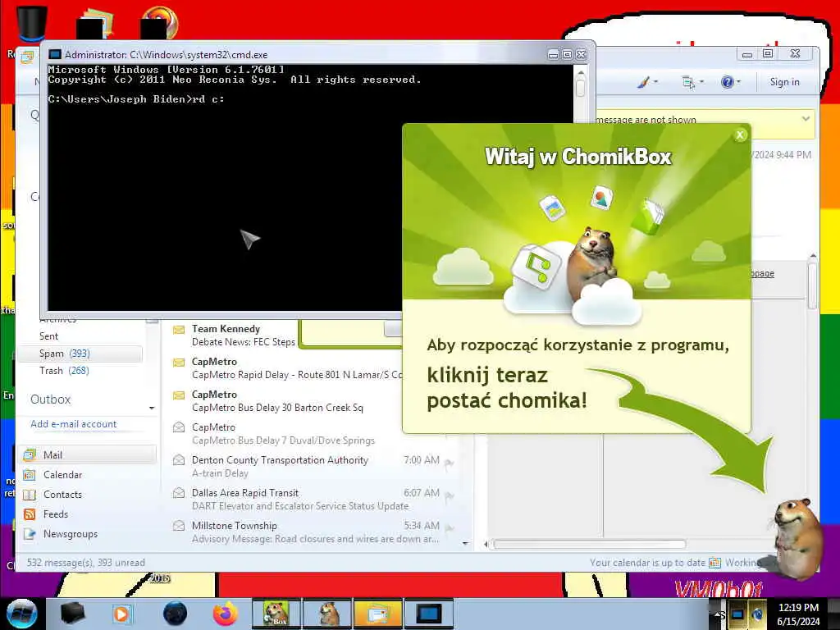
Task: Click 'Your calendar is up to date' status
Action: [x=648, y=563]
